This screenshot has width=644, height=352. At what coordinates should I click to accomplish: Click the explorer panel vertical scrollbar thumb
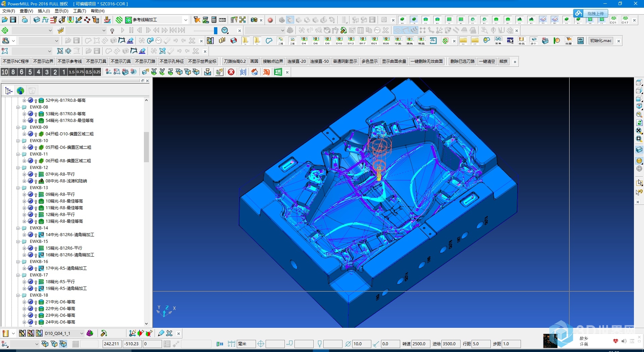coord(146,147)
